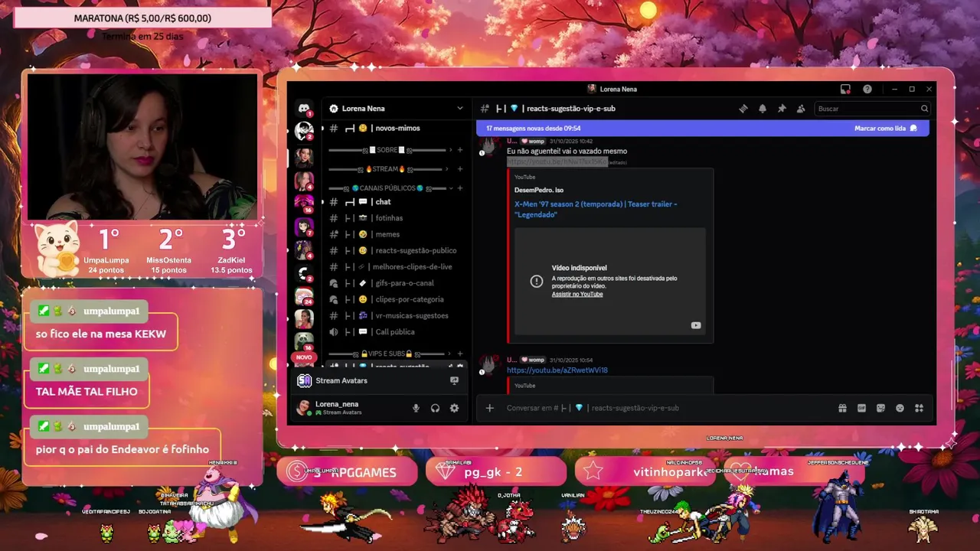980x551 pixels.
Task: Click Marcar como lida button
Action: [885, 129]
